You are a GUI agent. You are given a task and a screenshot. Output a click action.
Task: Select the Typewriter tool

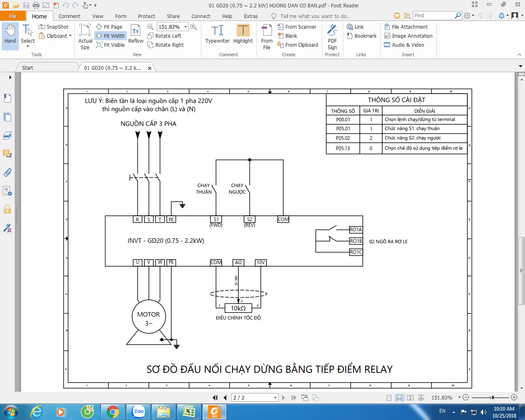[x=217, y=34]
